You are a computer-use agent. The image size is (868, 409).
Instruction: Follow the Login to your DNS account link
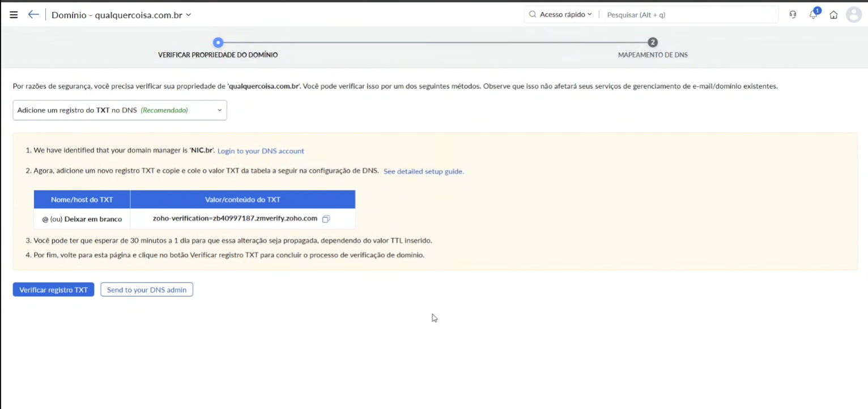pos(261,151)
